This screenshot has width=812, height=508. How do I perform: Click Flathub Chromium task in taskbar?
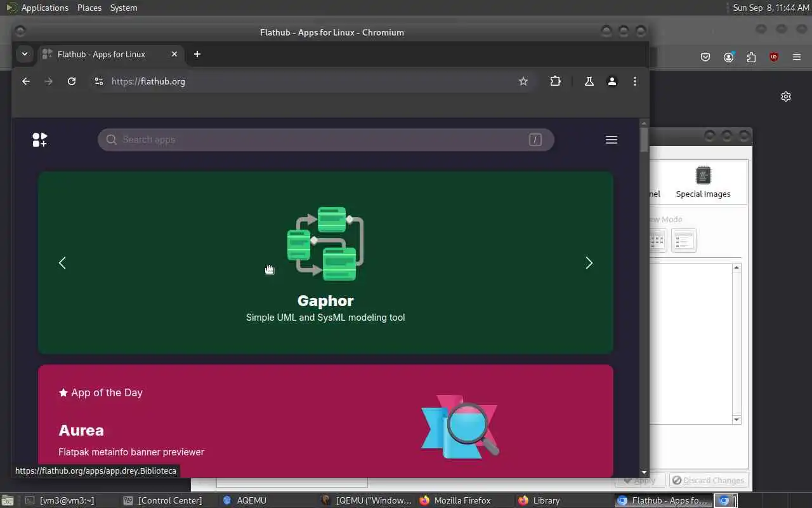point(663,500)
